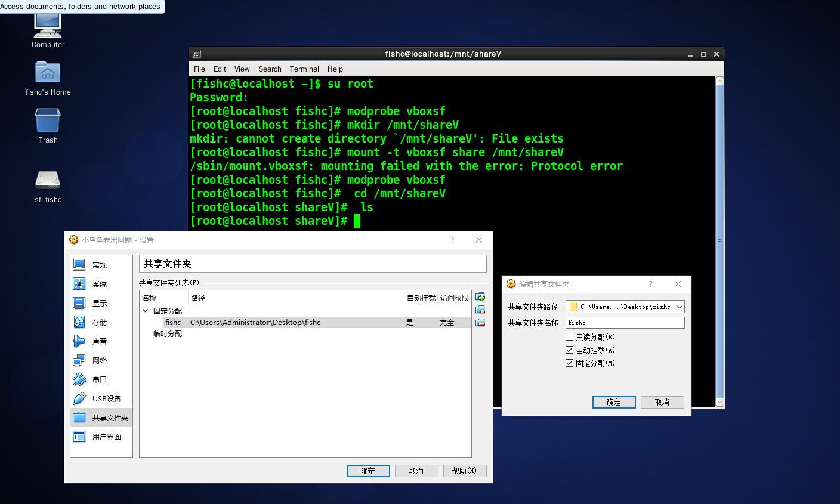
Task: Minimize the terminal window
Action: point(690,54)
